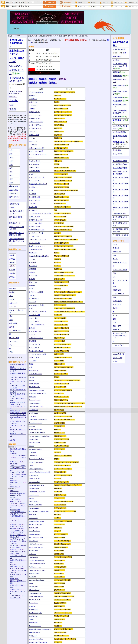Open セクシャル category link
The width and height of the screenshot is (138, 644).
(13, 303)
